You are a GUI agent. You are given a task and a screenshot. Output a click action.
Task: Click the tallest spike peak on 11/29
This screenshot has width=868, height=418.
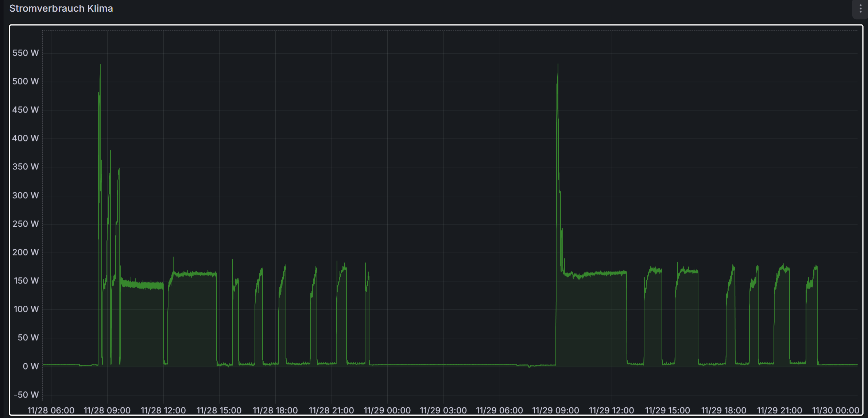point(558,65)
